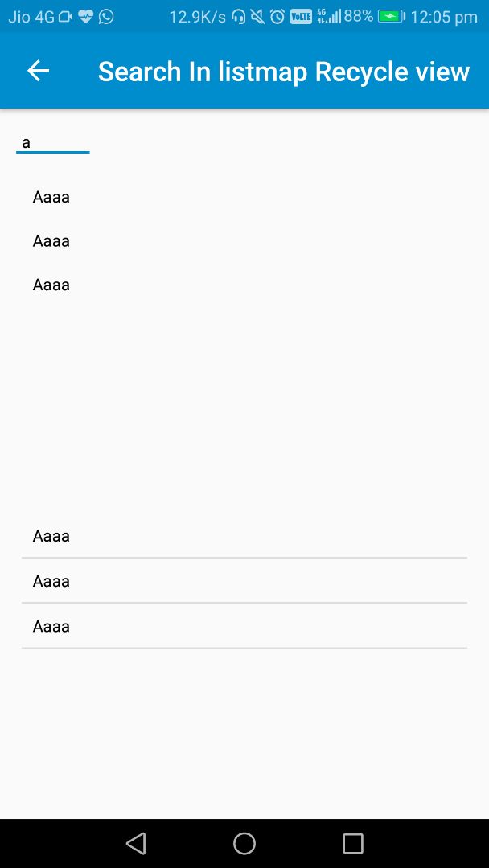Tap the back arrow in the app bar

[x=39, y=71]
